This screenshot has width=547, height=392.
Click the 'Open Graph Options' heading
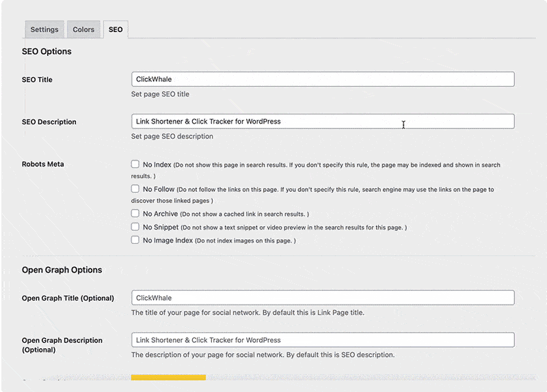[62, 270]
